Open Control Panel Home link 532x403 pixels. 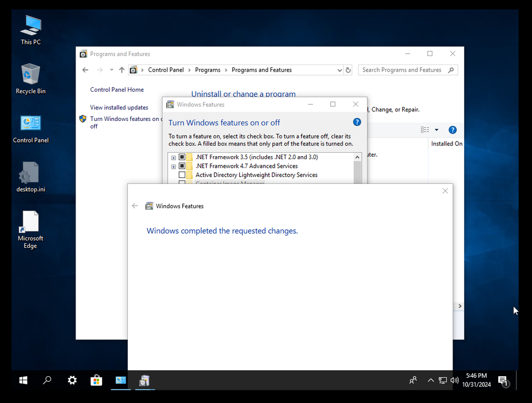click(117, 90)
